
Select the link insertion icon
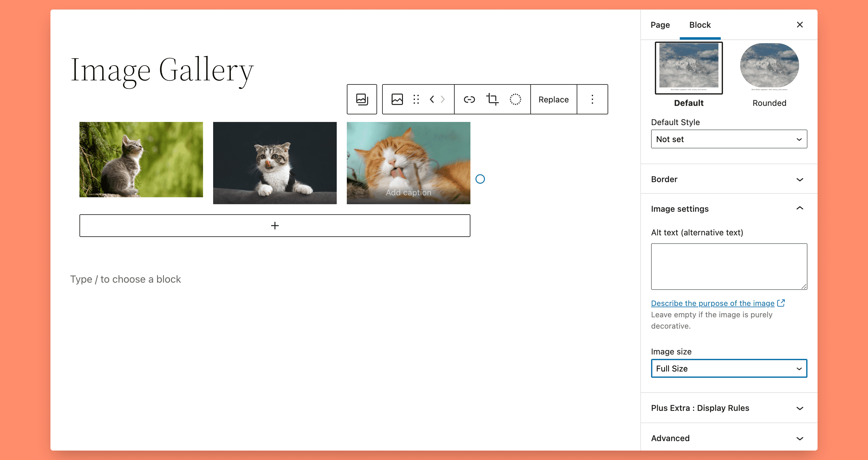point(469,99)
